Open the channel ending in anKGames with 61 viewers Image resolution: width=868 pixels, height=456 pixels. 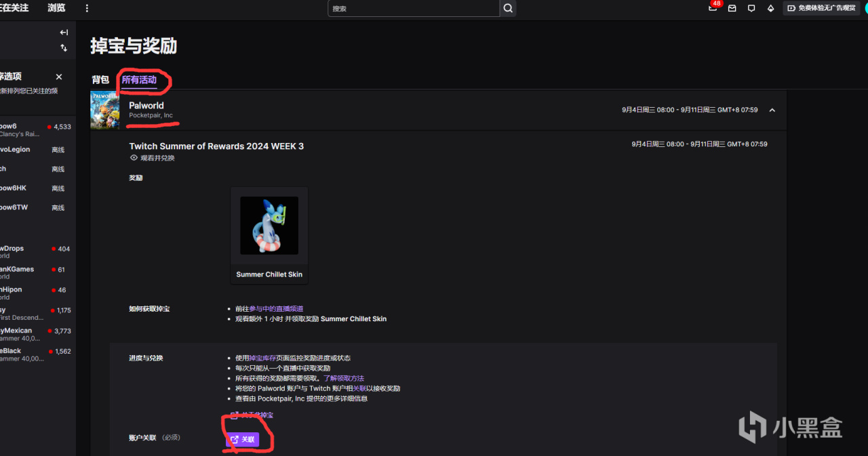[35, 272]
